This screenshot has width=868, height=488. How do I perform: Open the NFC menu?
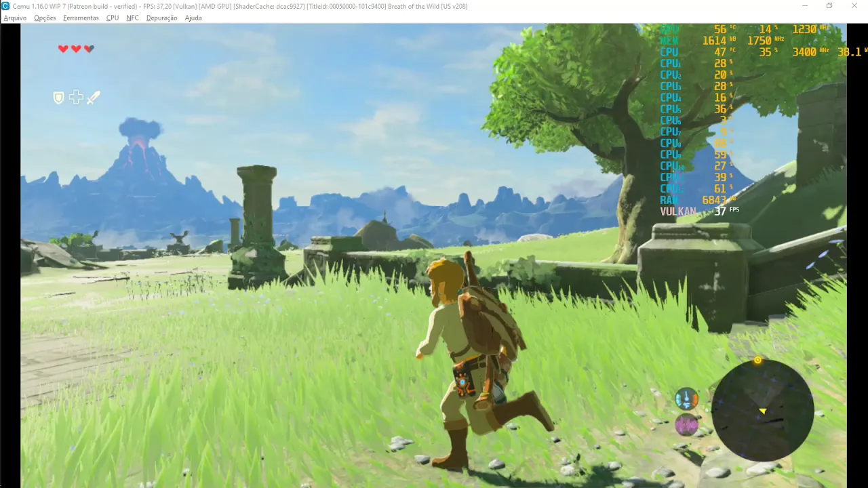tap(132, 18)
